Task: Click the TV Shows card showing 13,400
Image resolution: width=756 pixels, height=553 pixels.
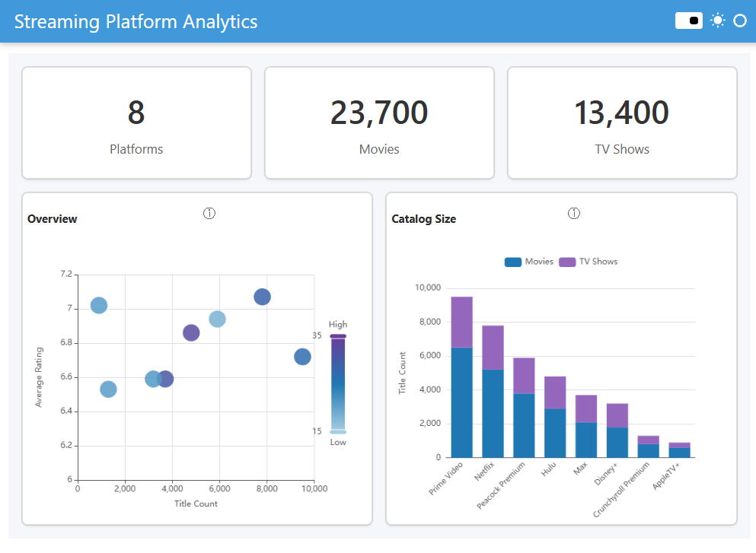Action: pyautogui.click(x=621, y=122)
